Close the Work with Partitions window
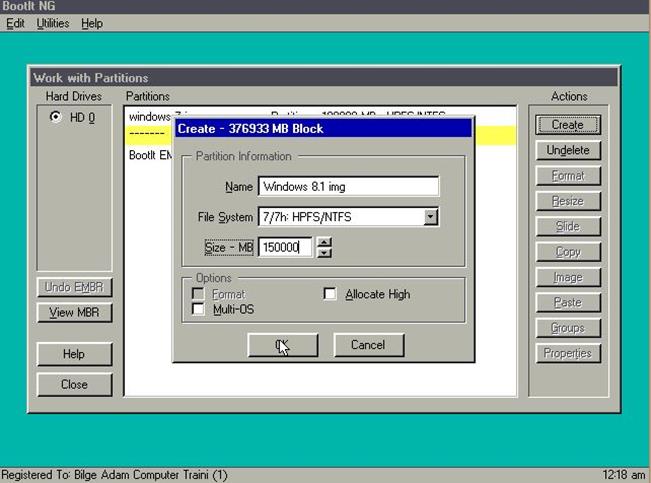The image size is (651, 483). (x=74, y=384)
